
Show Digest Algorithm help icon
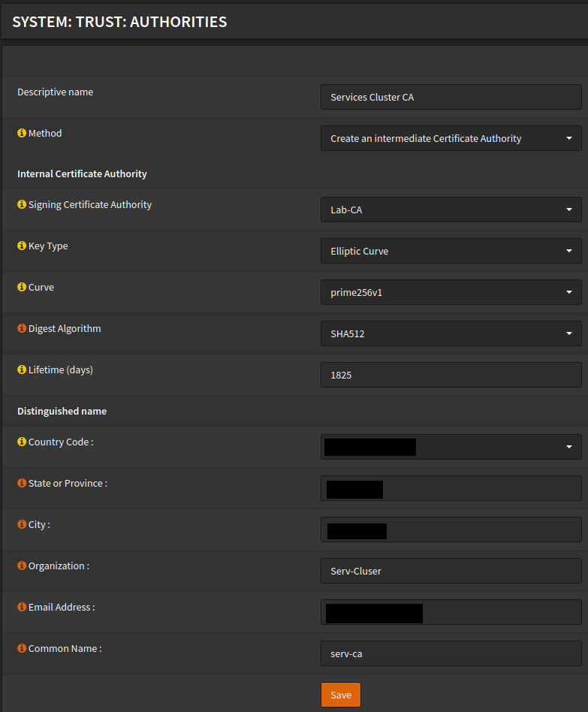[x=22, y=329]
